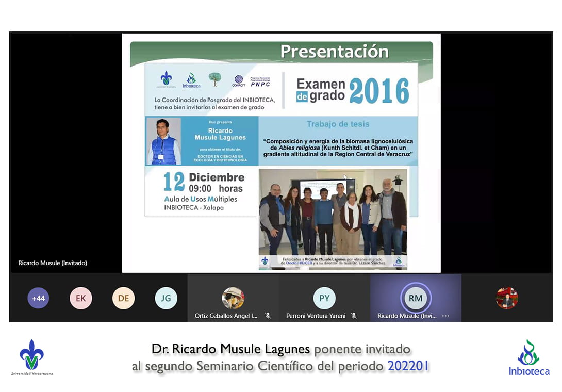
Task: Click Ricardo Musule's portrait in the slide
Action: [x=163, y=141]
